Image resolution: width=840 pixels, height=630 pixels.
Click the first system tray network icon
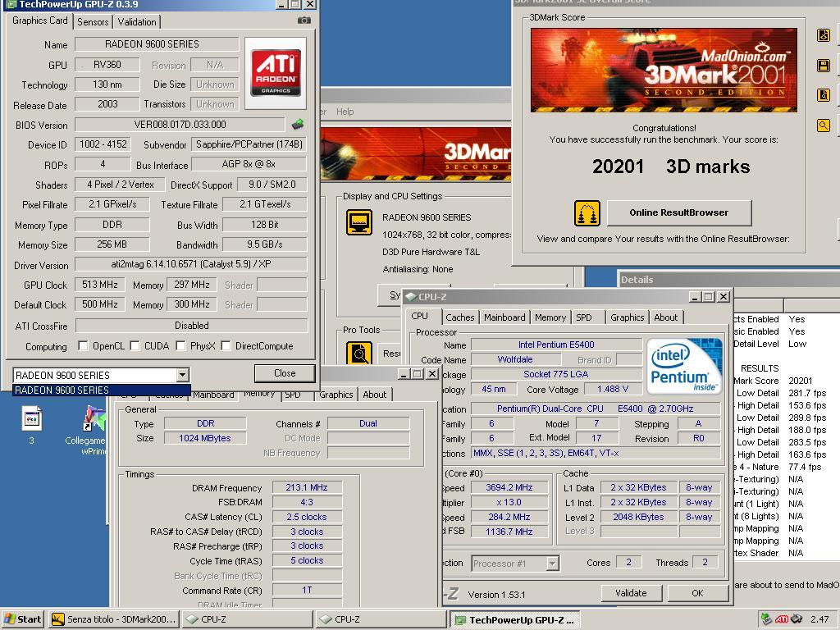(767, 619)
